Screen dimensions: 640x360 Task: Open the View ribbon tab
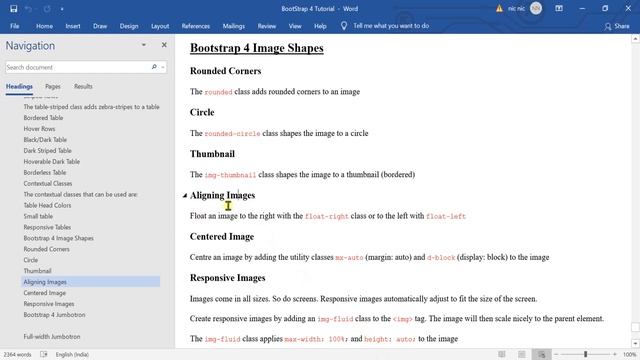pyautogui.click(x=295, y=26)
